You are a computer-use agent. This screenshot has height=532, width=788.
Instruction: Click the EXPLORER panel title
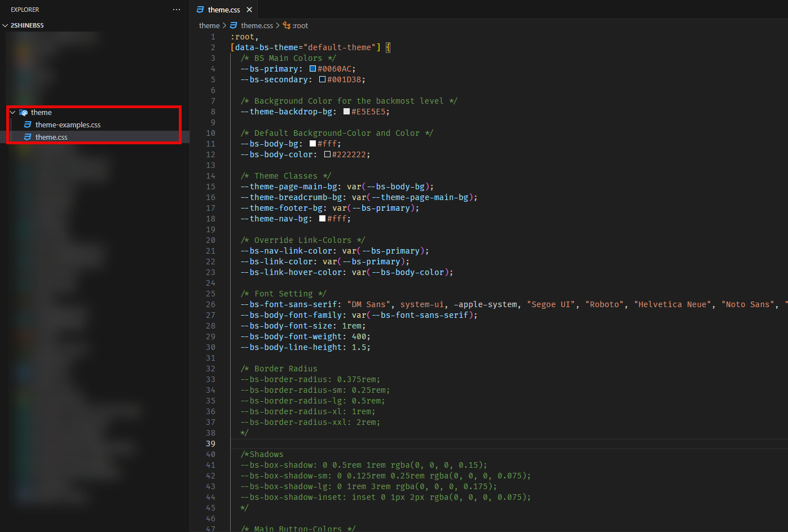click(25, 10)
